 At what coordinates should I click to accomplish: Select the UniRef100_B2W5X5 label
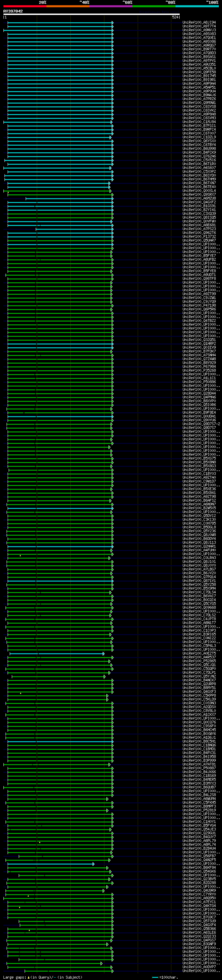[199, 508]
